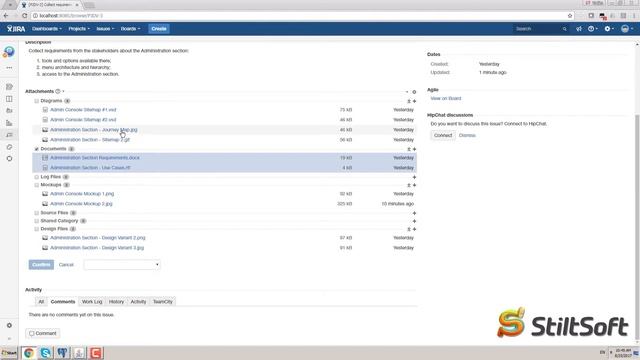640x360 pixels.
Task: Open the Dashboards dropdown menu
Action: [x=47, y=29]
